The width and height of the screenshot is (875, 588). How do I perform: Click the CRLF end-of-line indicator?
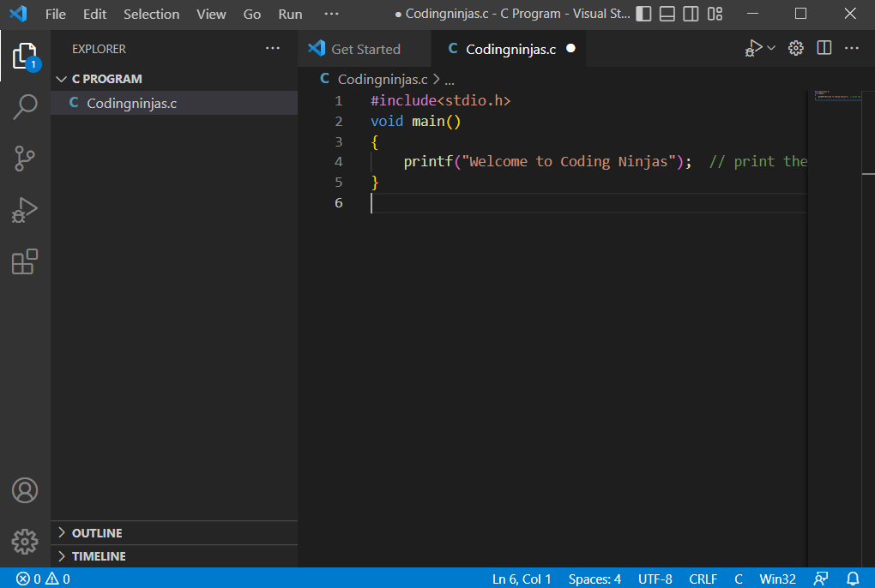(x=703, y=579)
